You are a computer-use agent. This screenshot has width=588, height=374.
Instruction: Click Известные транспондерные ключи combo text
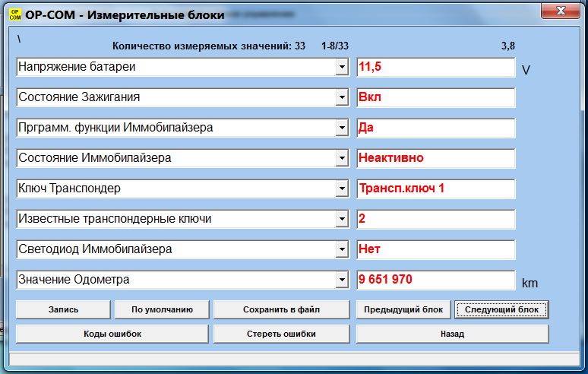115,219
